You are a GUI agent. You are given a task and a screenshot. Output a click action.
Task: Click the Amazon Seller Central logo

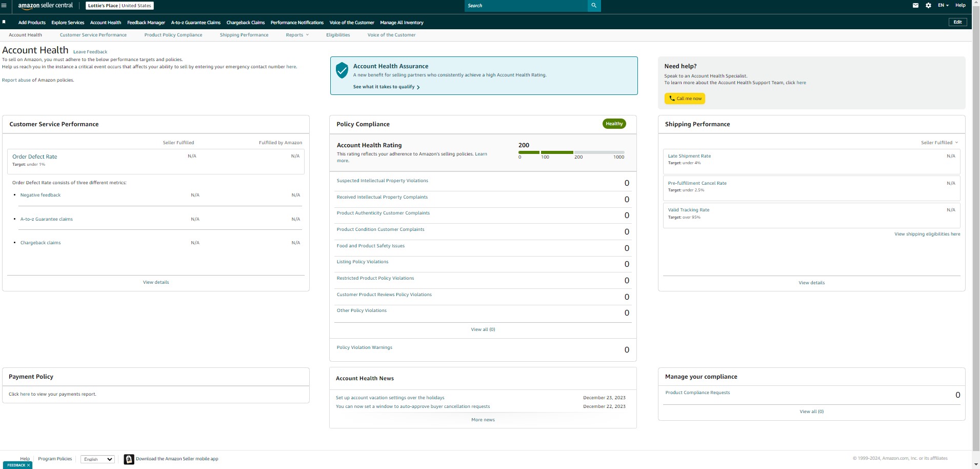click(46, 6)
